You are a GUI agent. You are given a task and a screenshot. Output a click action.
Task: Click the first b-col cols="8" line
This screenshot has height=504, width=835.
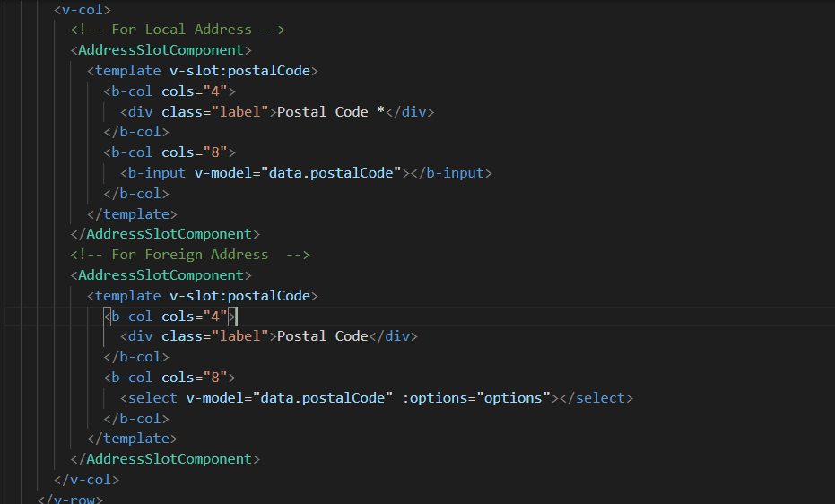pyautogui.click(x=170, y=152)
